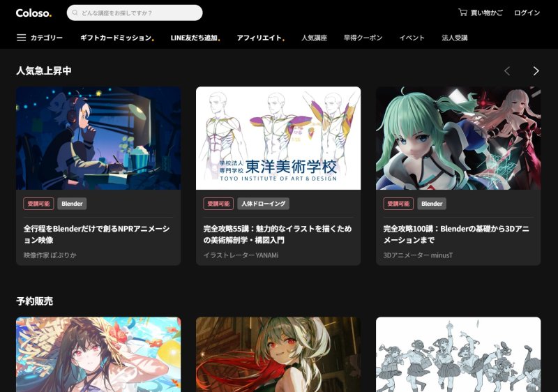Open アフィリエイト menu item

(x=259, y=38)
